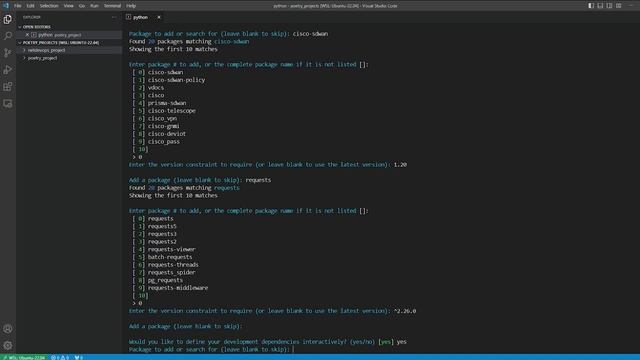640x360 pixels.
Task: Click the WSL: Ubuntu-22.04 remote indicator
Action: click(24, 357)
